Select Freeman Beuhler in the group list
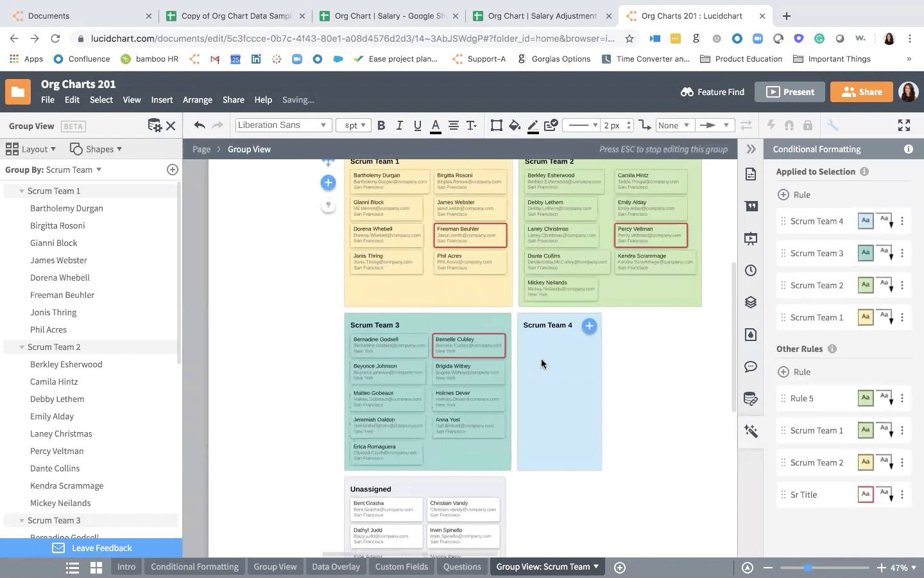The width and height of the screenshot is (924, 578). point(62,295)
